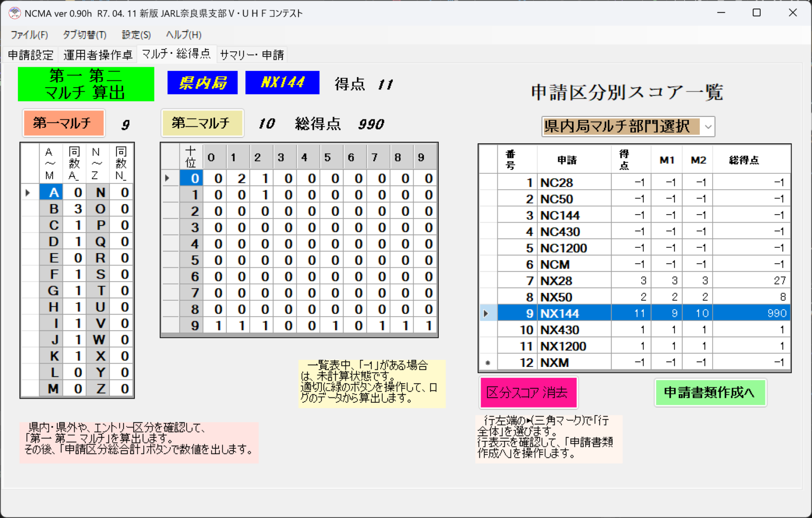Open the 設定(S) menu
The image size is (812, 518).
pos(136,35)
